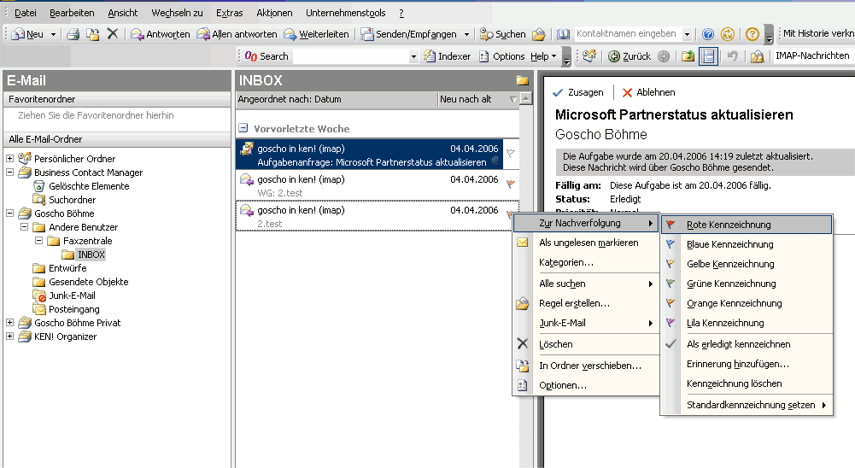Click the Antworten reply button
The width and height of the screenshot is (855, 468).
pyautogui.click(x=161, y=34)
